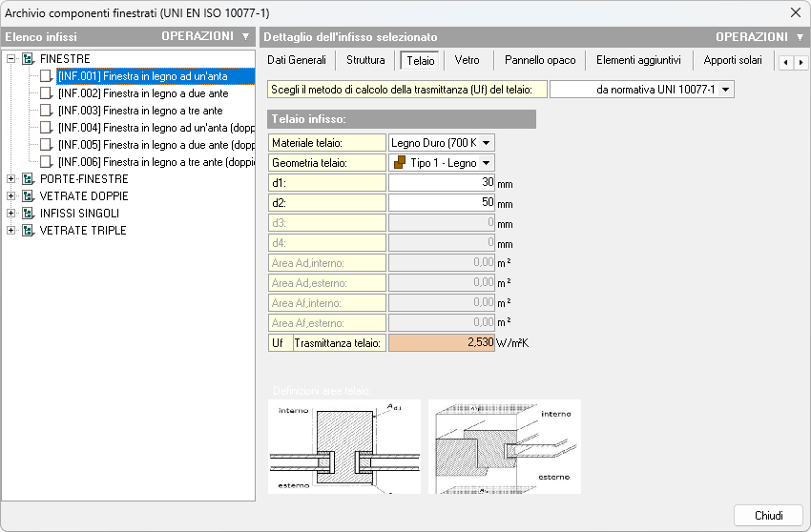Click the INFISSI SINGOLI category icon
Image resolution: width=811 pixels, height=532 pixels.
point(28,214)
